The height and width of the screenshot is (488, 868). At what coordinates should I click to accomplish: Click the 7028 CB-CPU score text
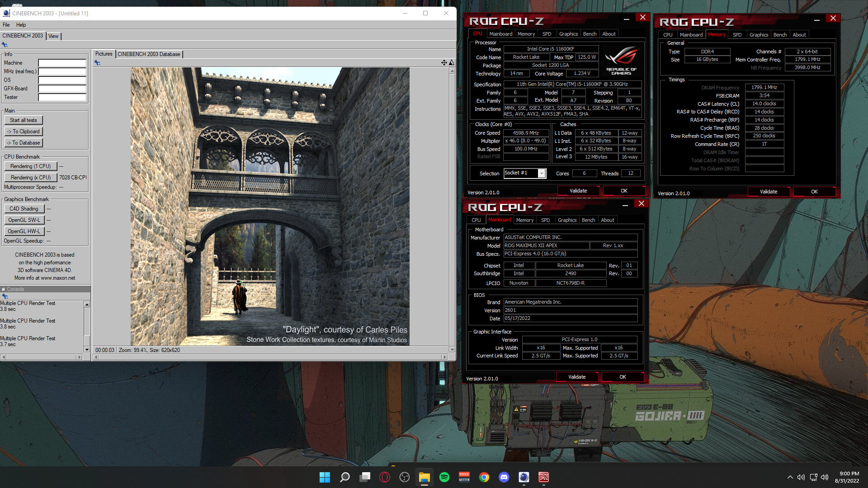(73, 178)
